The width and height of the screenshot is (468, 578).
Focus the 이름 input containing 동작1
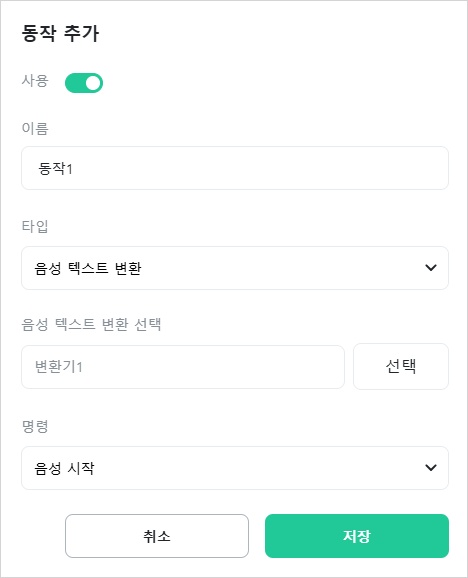[x=235, y=168]
